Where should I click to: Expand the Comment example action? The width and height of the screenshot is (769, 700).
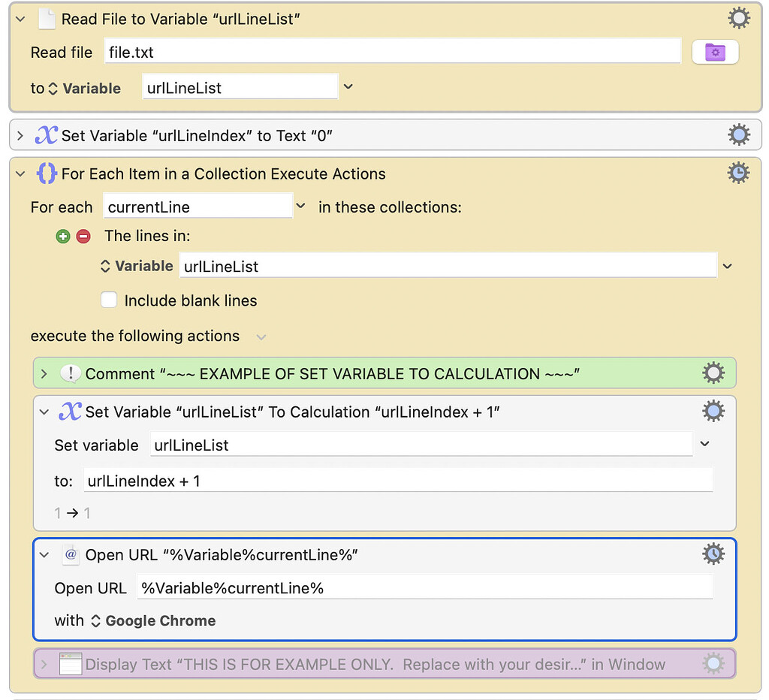click(x=44, y=374)
